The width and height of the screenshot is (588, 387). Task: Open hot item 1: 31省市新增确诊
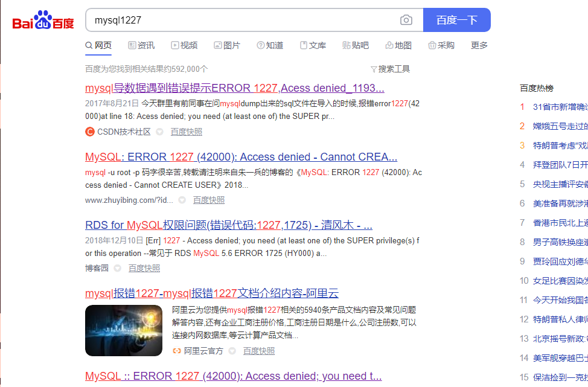560,107
